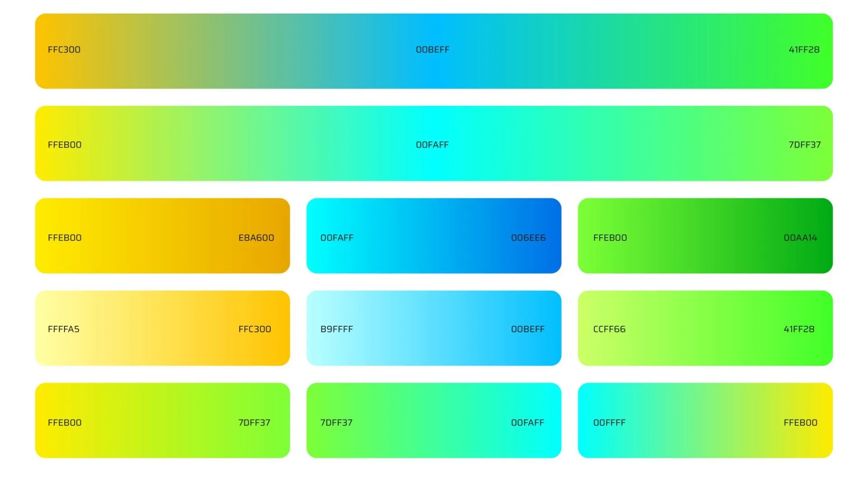
Task: Pick the 00FAFF to 006EE6 gradient swatch
Action: pyautogui.click(x=434, y=236)
